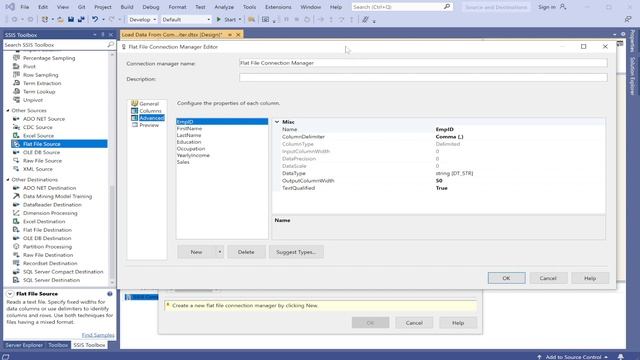Click the Search SSIS Toolbox field
Image resolution: width=640 pixels, height=360 pixels.
(55, 44)
